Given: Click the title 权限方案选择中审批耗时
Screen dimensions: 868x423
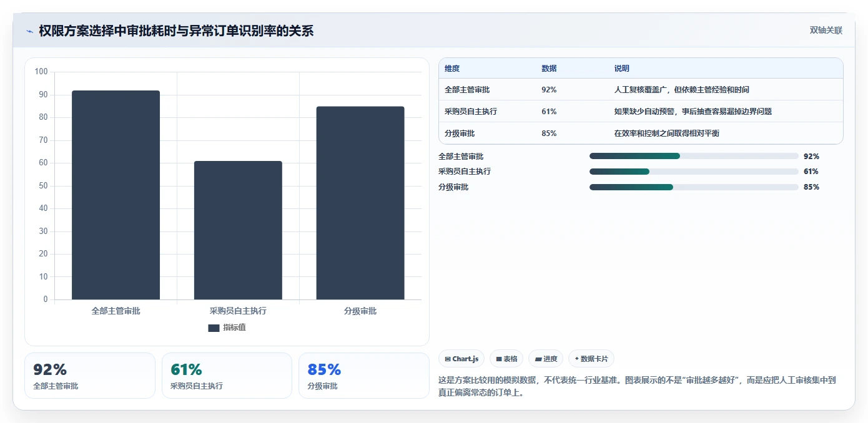Looking at the screenshot, I should (176, 31).
